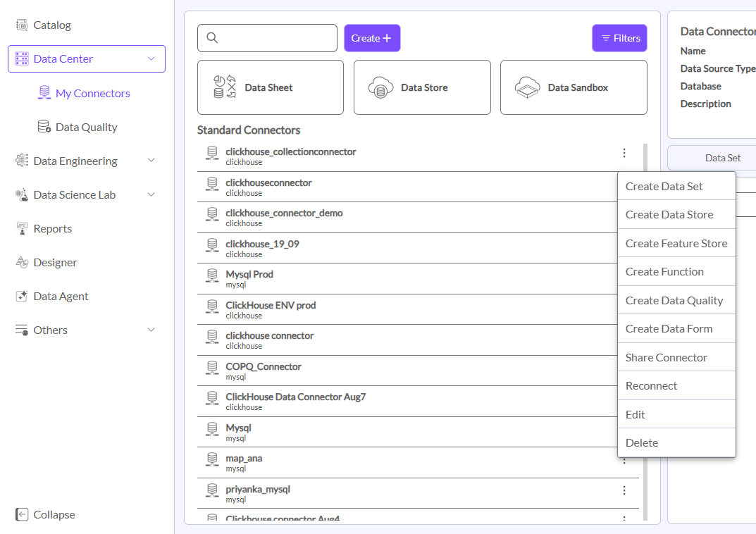Click the Collapse sidebar icon
The height and width of the screenshot is (534, 756).
coord(22,515)
